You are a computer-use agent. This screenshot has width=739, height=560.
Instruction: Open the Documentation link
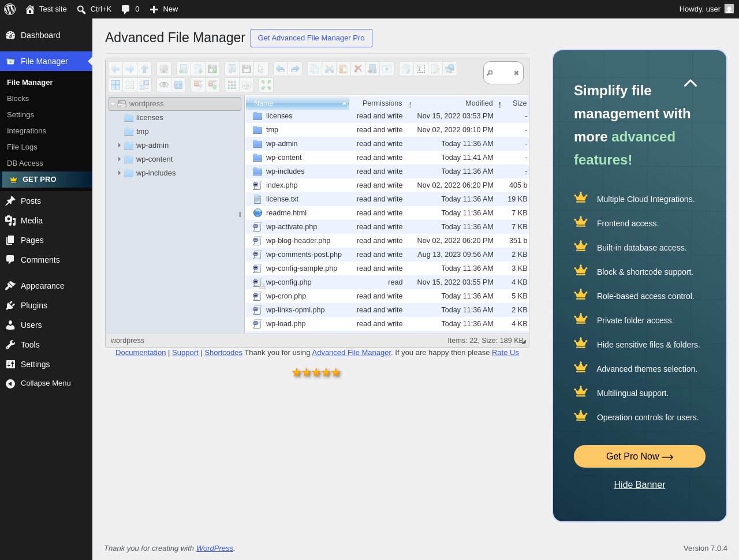(140, 353)
